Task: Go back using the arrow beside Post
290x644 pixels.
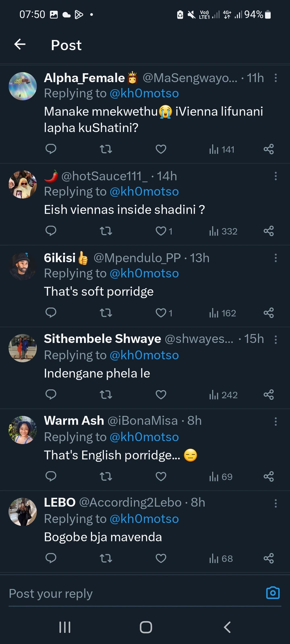Action: 20,44
